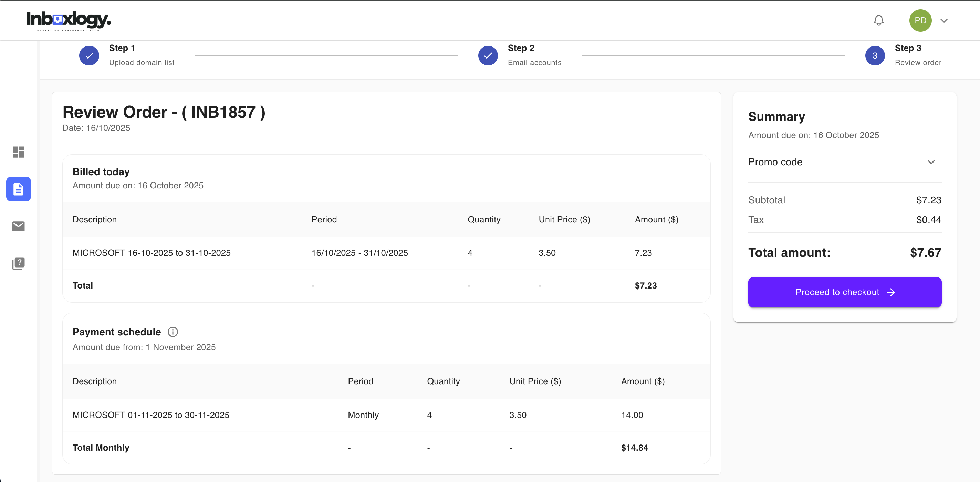This screenshot has width=980, height=482.
Task: Open the dashboard sidebar icon
Action: (x=18, y=152)
